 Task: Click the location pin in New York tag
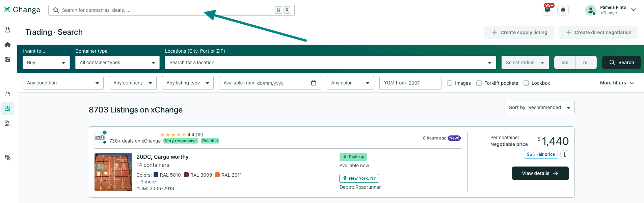(345, 178)
